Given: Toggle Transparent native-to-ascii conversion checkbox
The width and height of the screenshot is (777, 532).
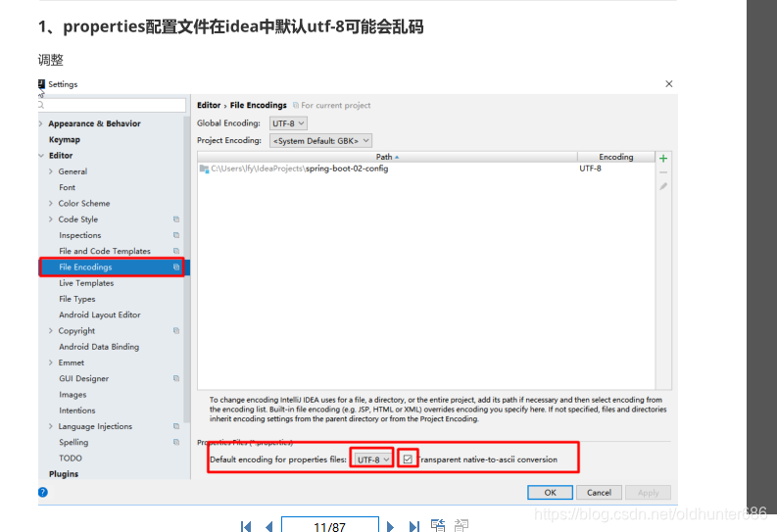Looking at the screenshot, I should 408,459.
